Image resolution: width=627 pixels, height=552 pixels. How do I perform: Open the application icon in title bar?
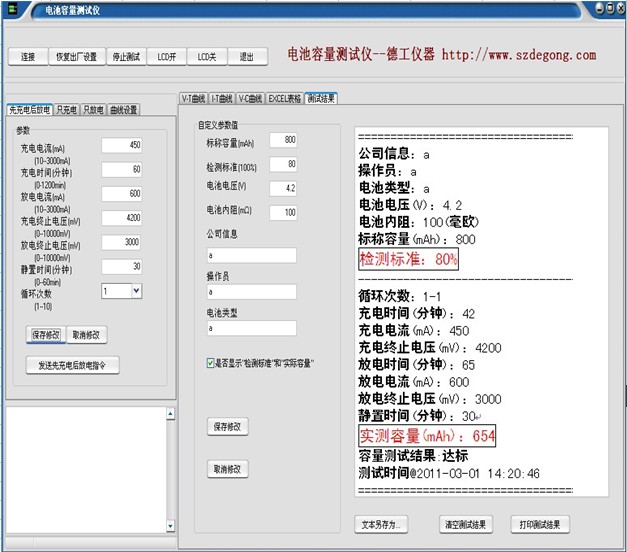pyautogui.click(x=12, y=9)
